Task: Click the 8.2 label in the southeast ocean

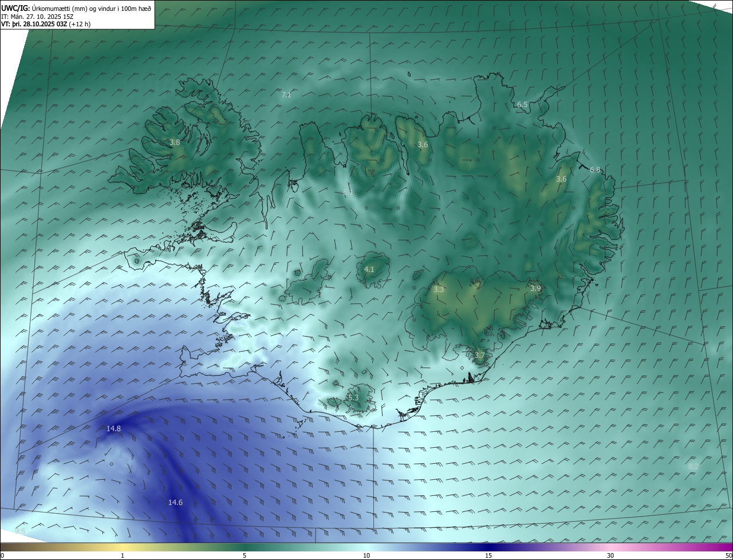Action: [x=693, y=467]
